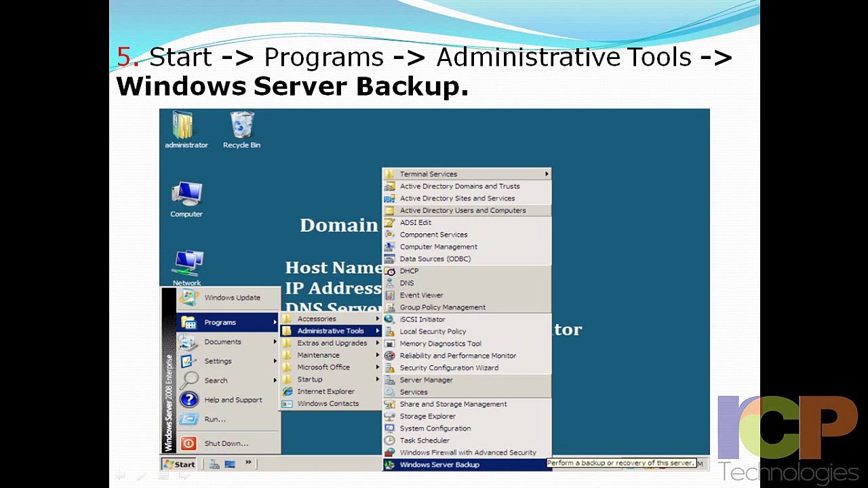868x488 pixels.
Task: Click the Show Desktop quick launch icon
Action: 230,464
